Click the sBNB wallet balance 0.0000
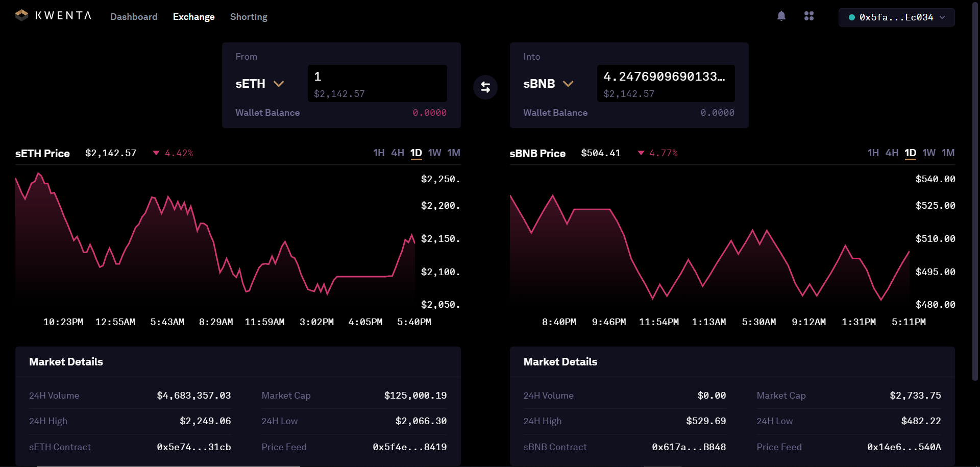This screenshot has height=467, width=980. 718,113
